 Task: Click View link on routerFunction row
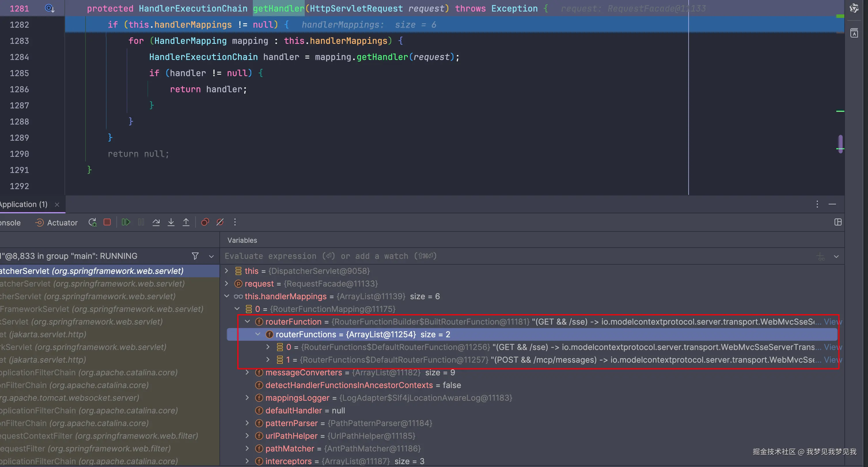coord(833,322)
